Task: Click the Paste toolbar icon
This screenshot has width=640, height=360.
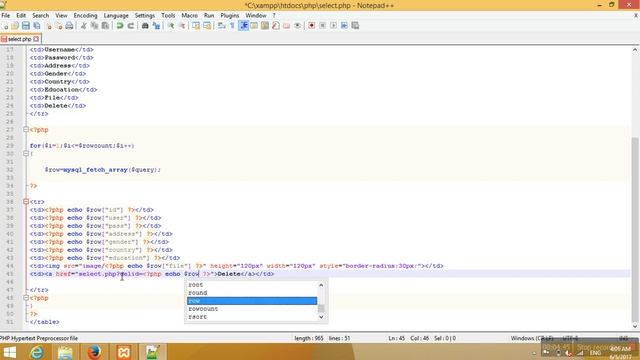Action: (105, 26)
